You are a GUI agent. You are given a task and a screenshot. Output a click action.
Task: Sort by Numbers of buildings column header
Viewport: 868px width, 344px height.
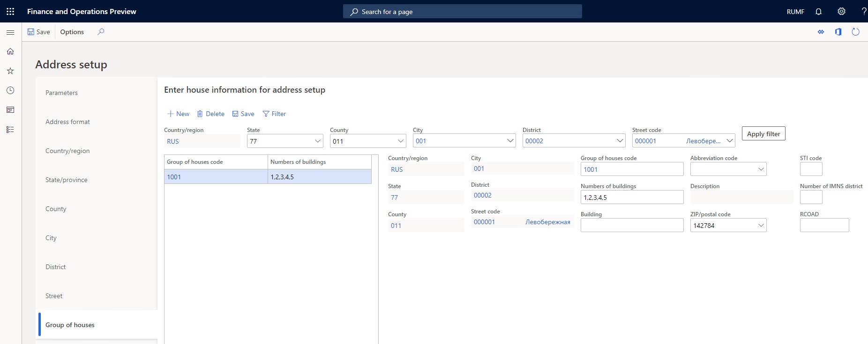(x=320, y=162)
